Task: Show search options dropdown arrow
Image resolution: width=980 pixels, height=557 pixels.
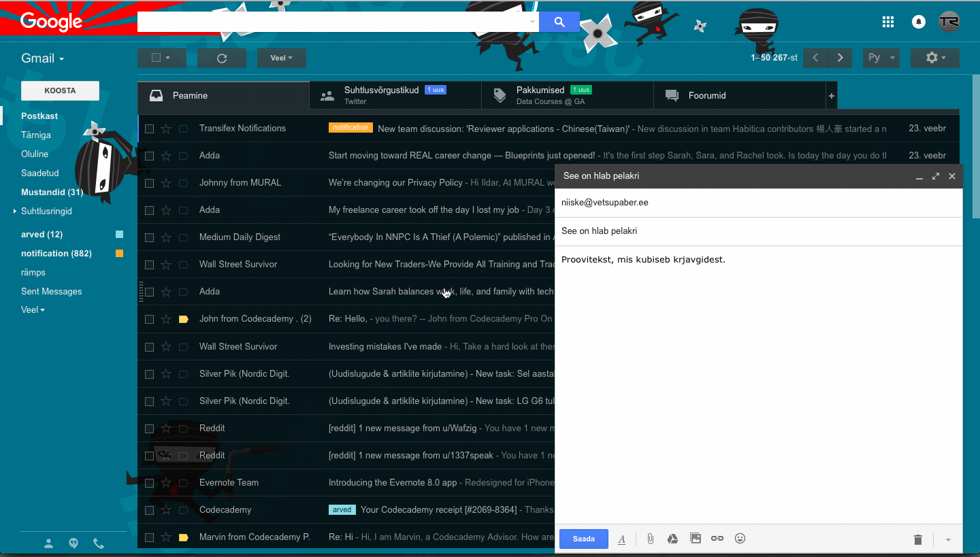Action: (x=532, y=22)
